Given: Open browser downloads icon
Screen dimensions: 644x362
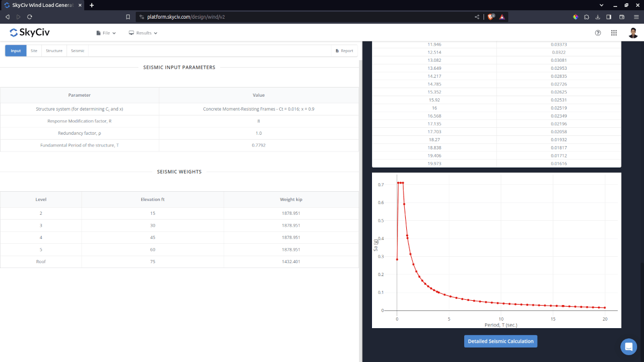Looking at the screenshot, I should tap(598, 17).
